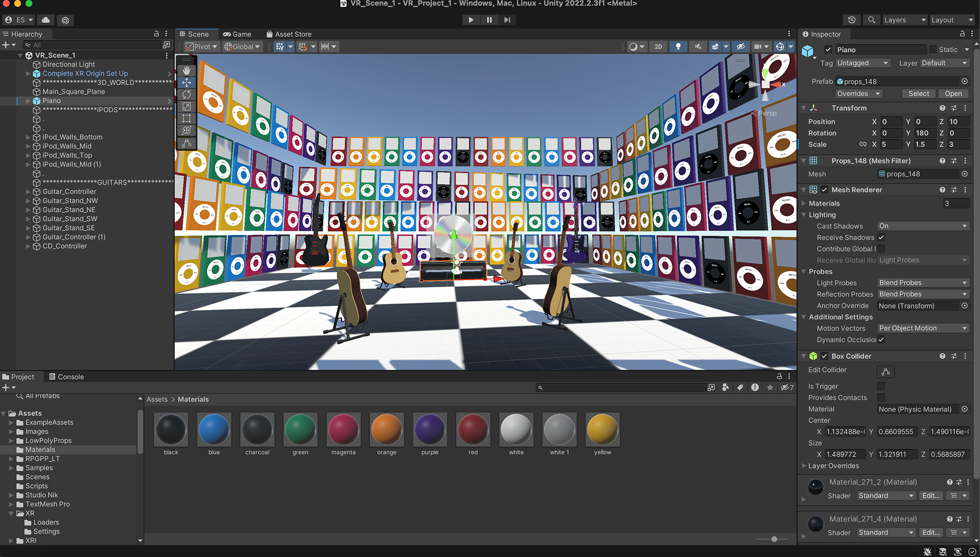Viewport: 980px width, 557px height.
Task: Toggle Receive Shadows checkbox
Action: coord(881,238)
